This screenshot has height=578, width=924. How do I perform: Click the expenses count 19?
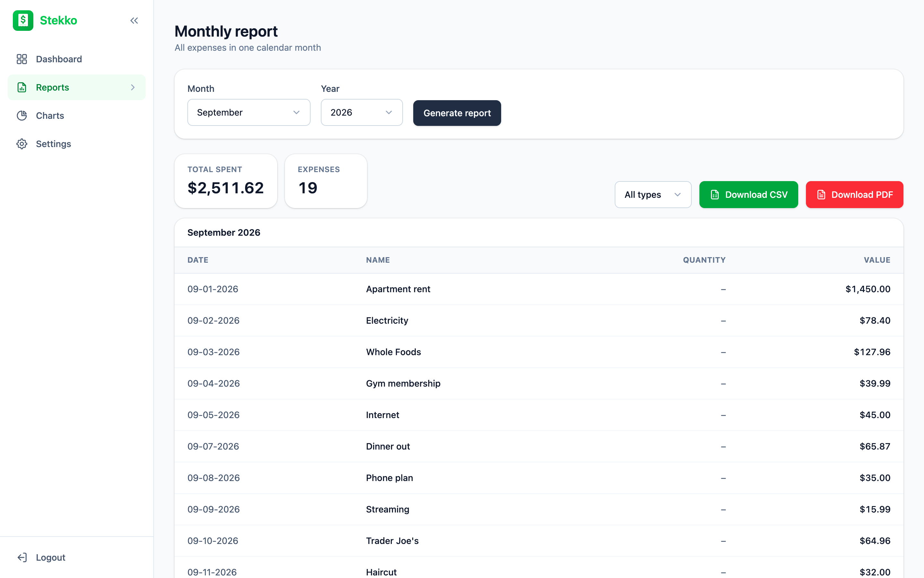(308, 188)
